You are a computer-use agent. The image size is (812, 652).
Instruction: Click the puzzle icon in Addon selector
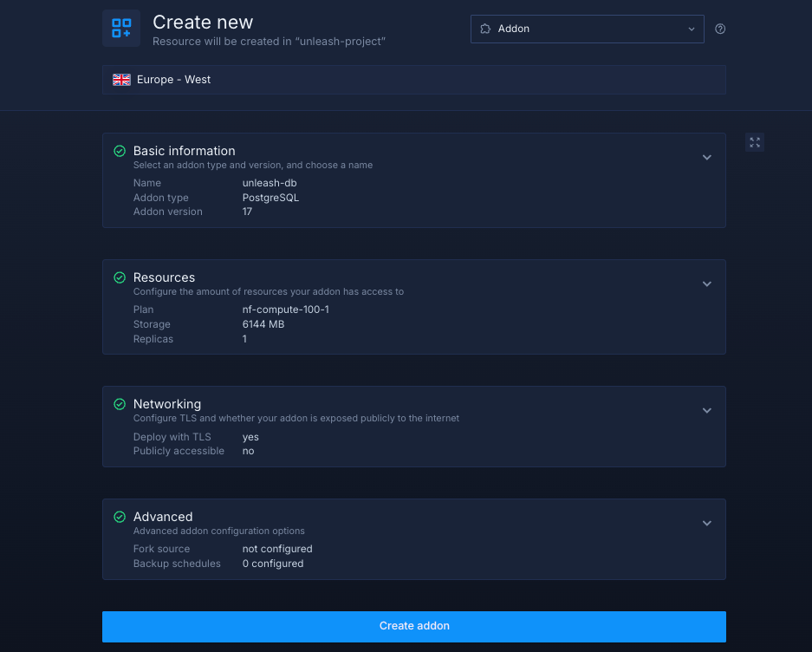[485, 29]
